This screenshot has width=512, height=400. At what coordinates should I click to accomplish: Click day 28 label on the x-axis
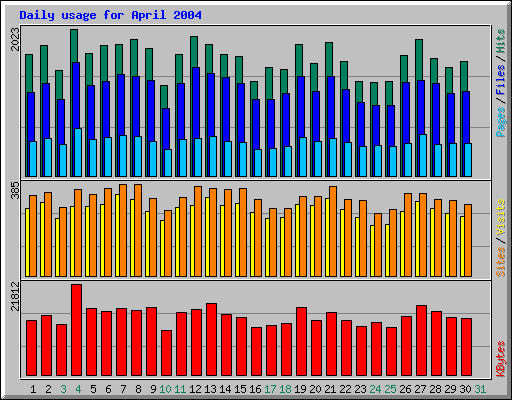435,389
